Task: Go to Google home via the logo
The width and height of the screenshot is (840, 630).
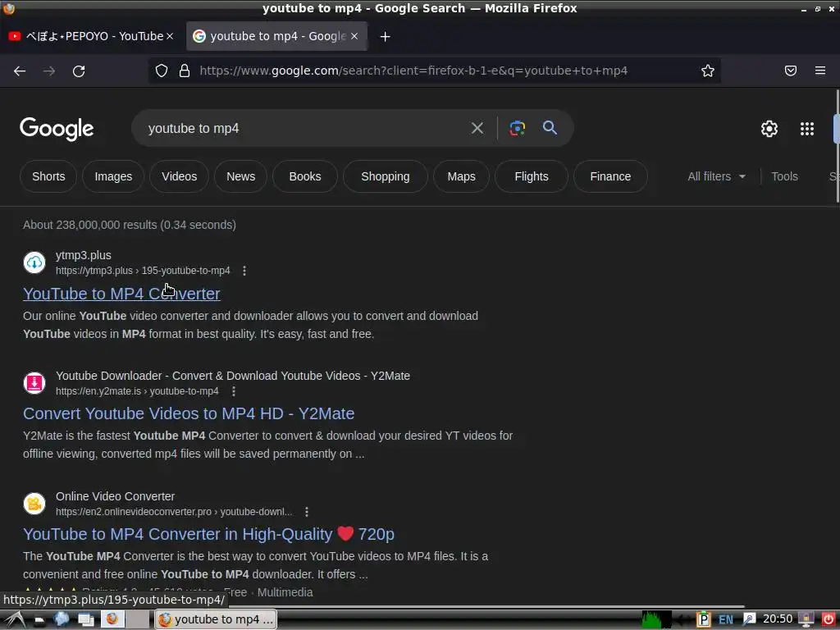Action: coord(57,129)
